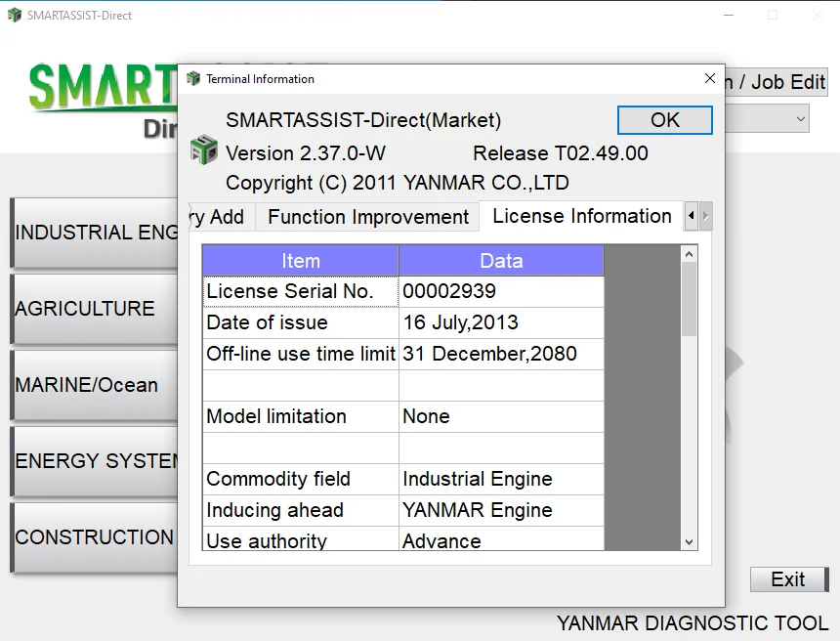Close the Terminal Information dialog
The image size is (840, 641).
coord(709,78)
